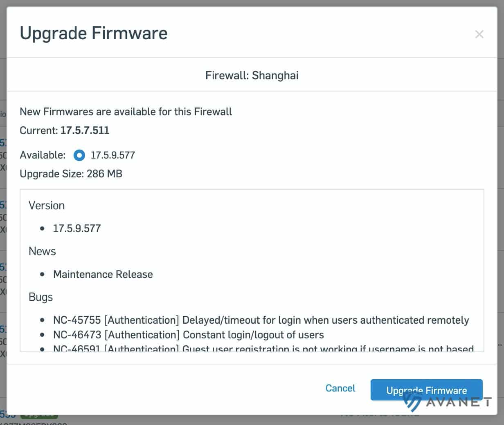Click the Upgrade Size 286 MB text

[71, 174]
